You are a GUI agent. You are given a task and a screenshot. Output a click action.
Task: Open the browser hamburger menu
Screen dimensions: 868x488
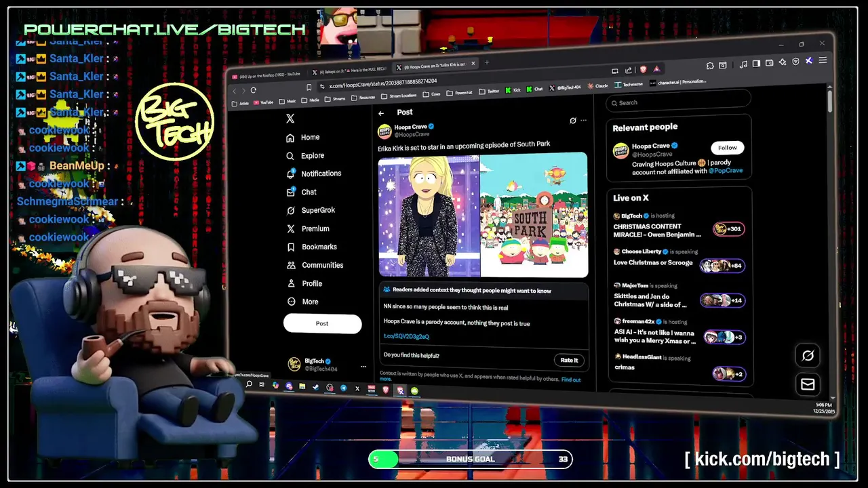pos(823,60)
